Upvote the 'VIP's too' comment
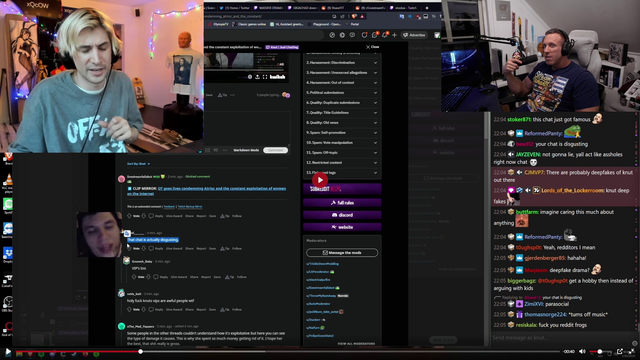 pos(134,277)
